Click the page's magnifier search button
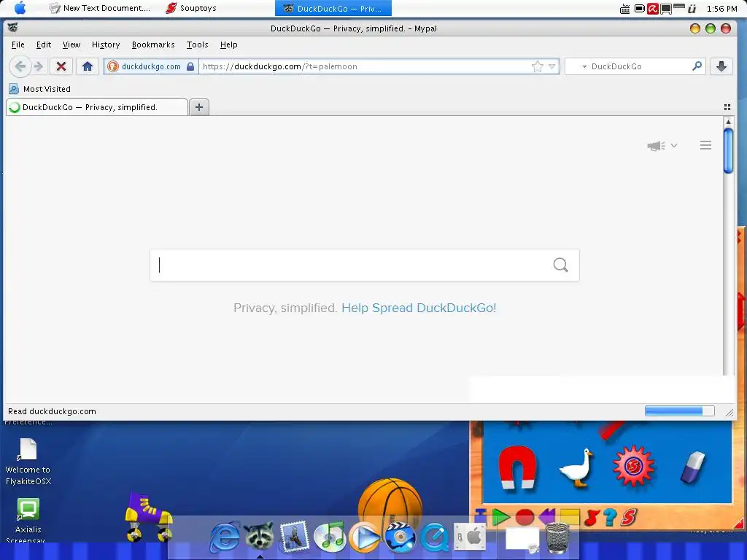Viewport: 747px width, 560px height. 561,265
